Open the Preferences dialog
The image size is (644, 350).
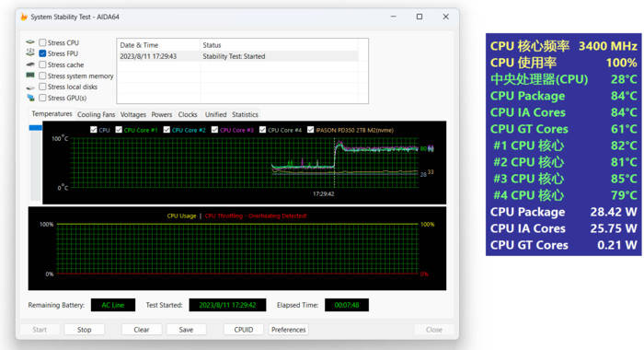point(289,330)
